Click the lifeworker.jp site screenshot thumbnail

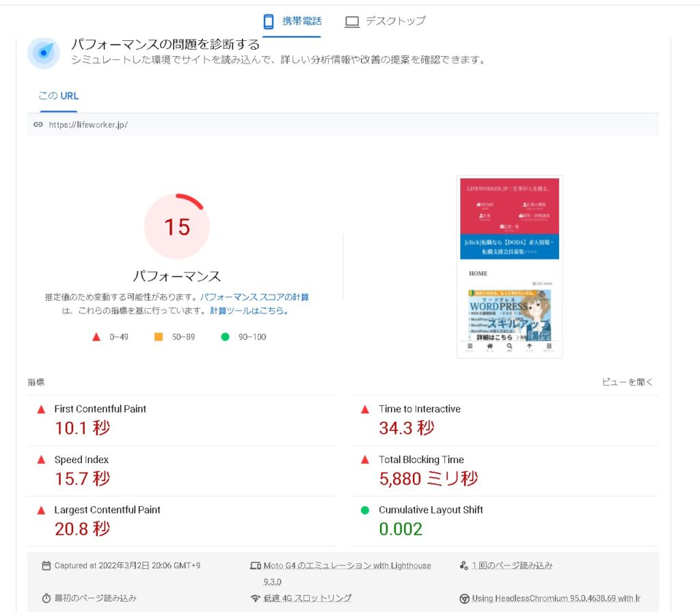pos(509,266)
